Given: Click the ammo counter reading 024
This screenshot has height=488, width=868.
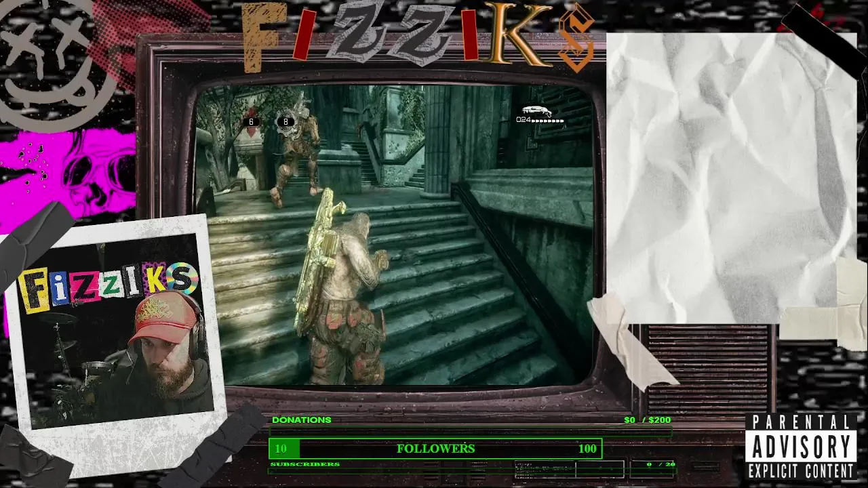Looking at the screenshot, I should coord(523,120).
